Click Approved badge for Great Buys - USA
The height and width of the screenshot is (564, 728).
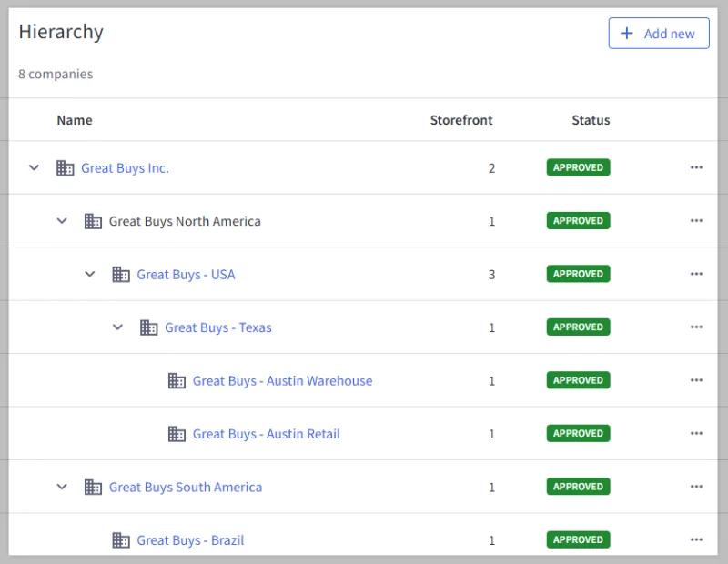[578, 274]
